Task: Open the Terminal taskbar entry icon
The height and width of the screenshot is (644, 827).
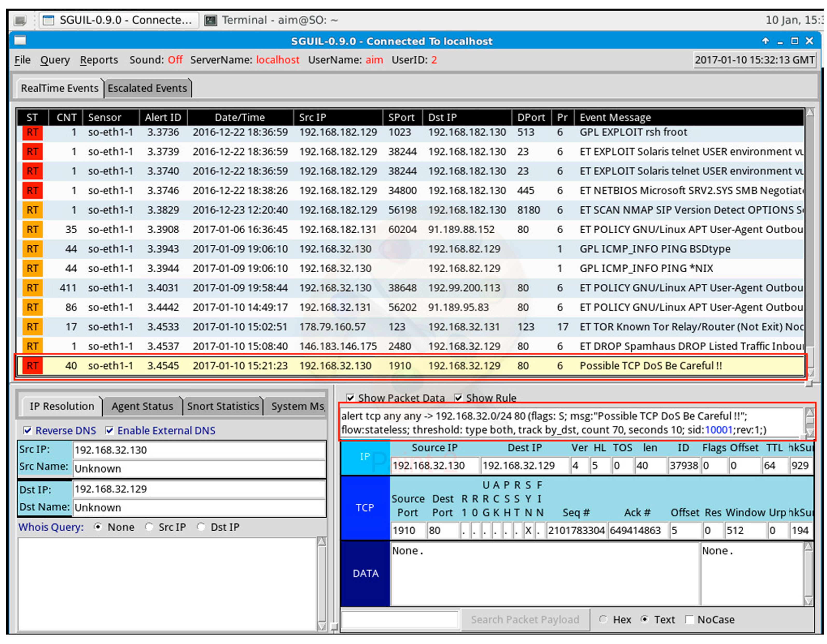Action: coord(211,20)
